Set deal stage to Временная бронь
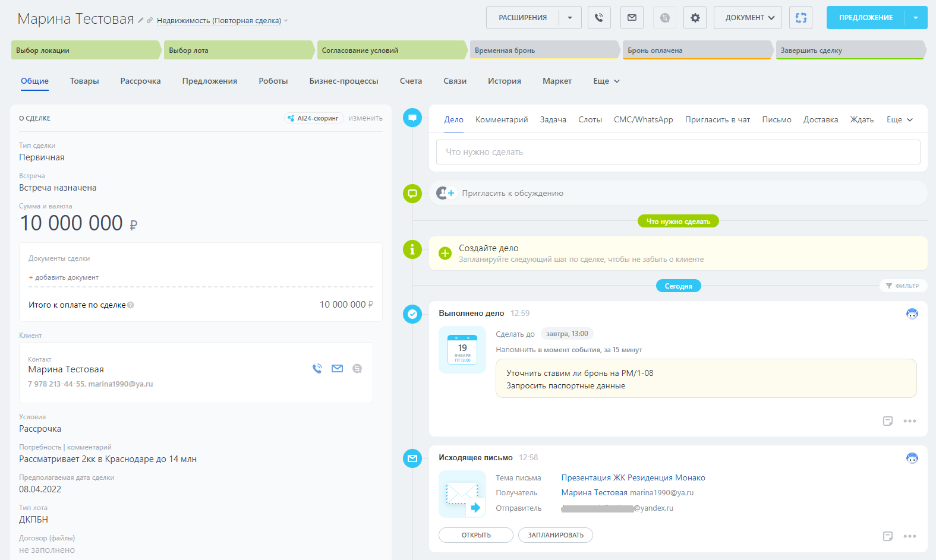Image resolution: width=936 pixels, height=560 pixels. coord(543,50)
